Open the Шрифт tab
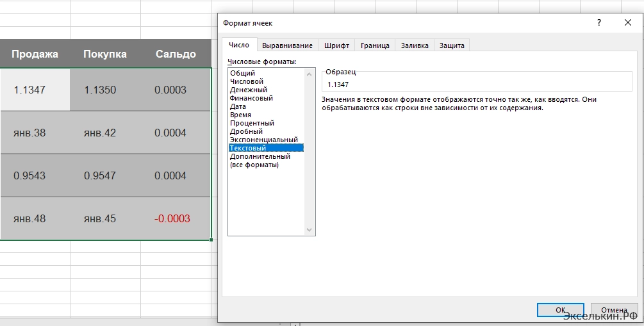The height and width of the screenshot is (326, 644). click(x=336, y=45)
